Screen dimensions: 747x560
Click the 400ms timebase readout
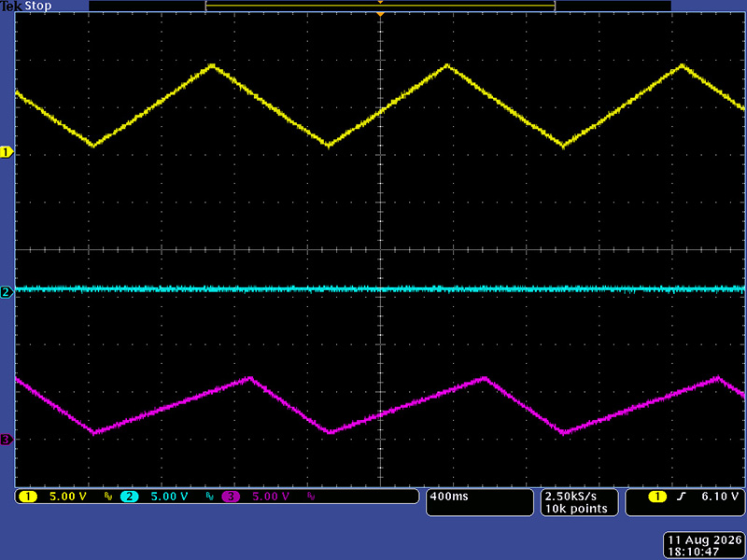[x=449, y=497]
